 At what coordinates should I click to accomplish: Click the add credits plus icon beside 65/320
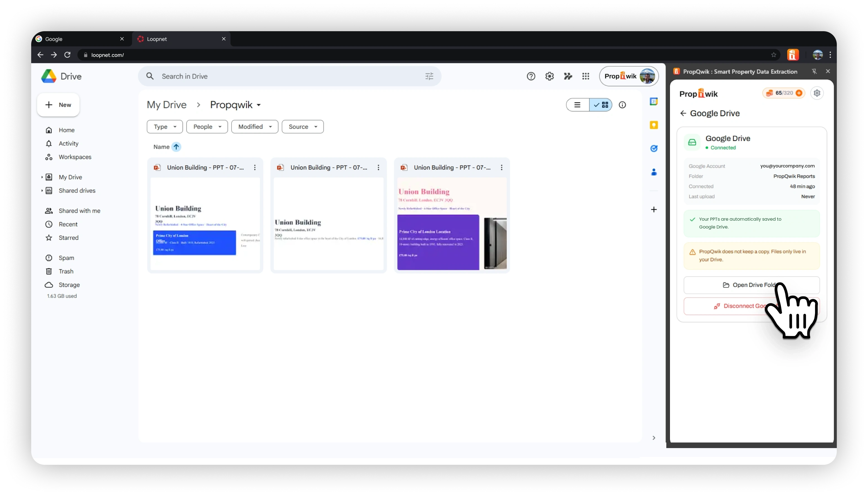[799, 93]
